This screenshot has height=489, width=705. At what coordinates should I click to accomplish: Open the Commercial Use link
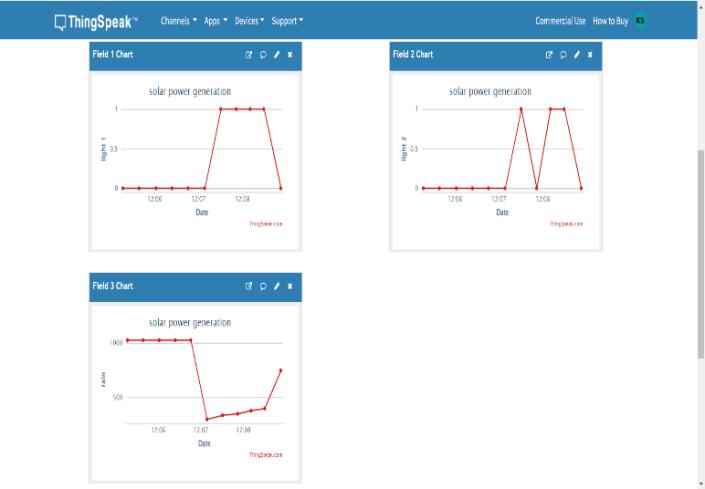click(560, 21)
